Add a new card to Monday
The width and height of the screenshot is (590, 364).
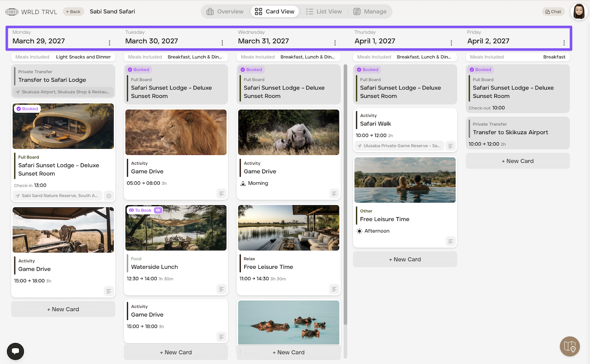[63, 309]
